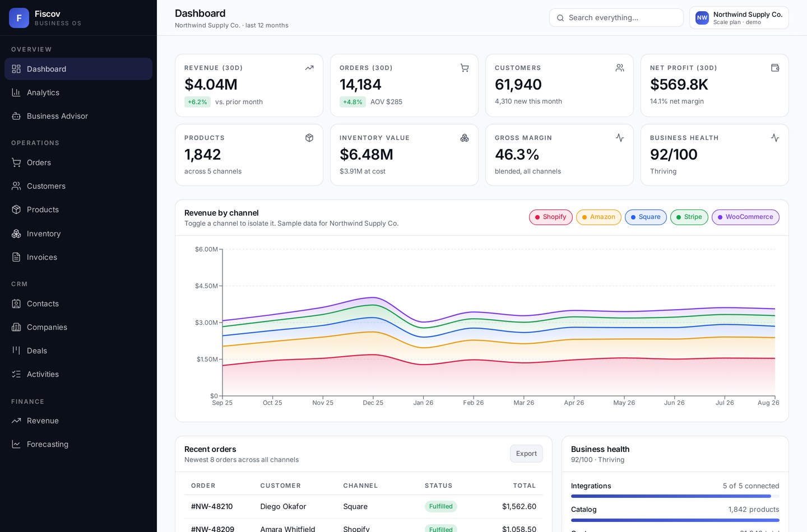Click the Dashboard grid icon in sidebar
The image size is (807, 532).
pyautogui.click(x=16, y=69)
